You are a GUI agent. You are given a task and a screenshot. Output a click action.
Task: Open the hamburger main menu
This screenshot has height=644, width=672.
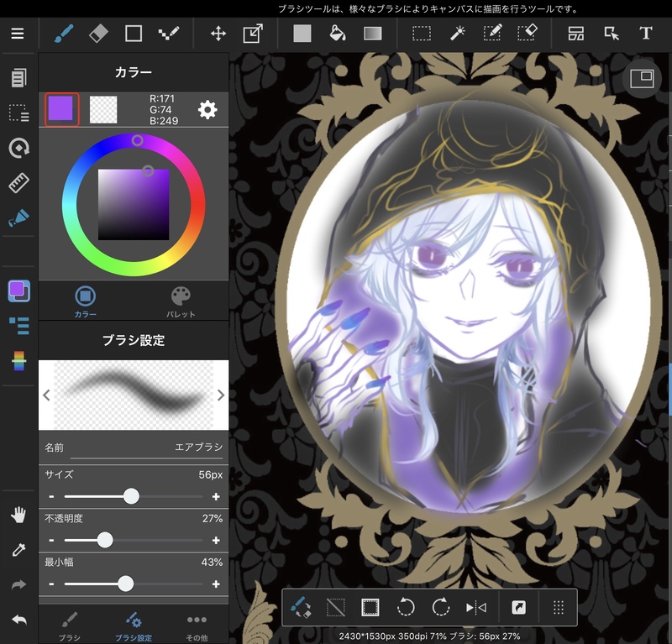click(18, 34)
